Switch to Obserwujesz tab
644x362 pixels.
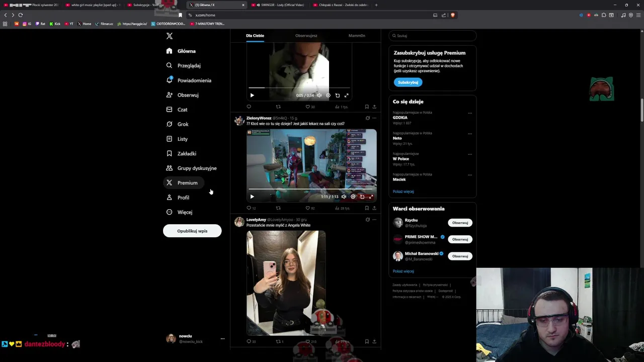point(306,36)
